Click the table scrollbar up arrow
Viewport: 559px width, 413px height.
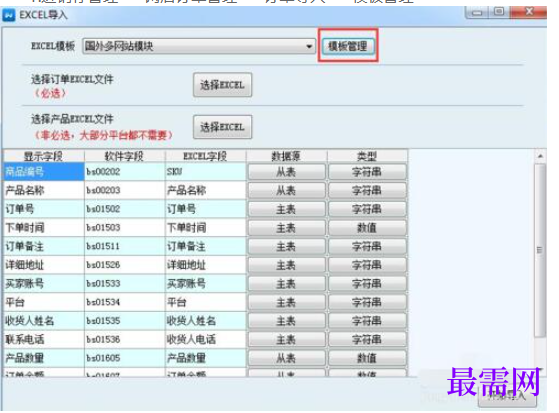coord(540,156)
